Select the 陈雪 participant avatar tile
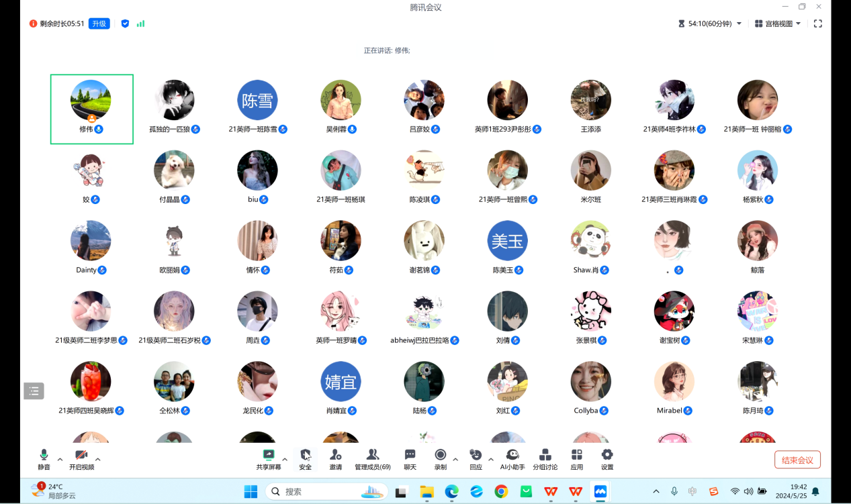 coord(257,101)
